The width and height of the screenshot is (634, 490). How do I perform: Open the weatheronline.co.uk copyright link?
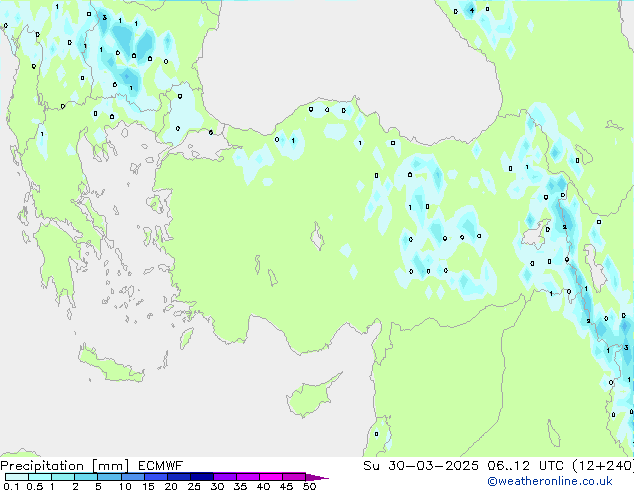point(550,481)
